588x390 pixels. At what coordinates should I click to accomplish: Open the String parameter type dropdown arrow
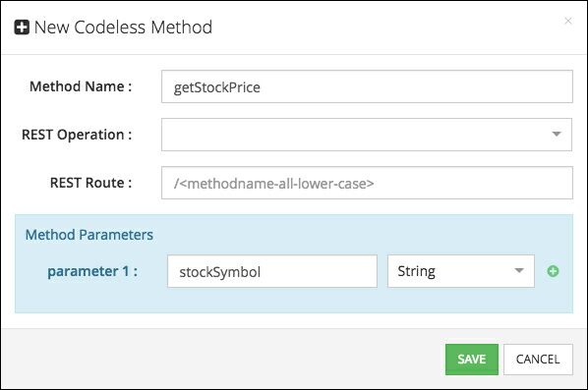point(519,270)
